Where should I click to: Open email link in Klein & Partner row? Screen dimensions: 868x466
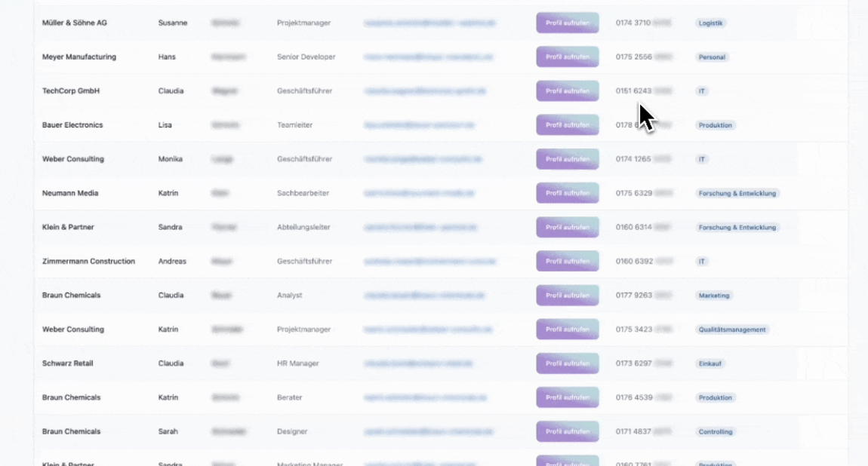point(420,227)
